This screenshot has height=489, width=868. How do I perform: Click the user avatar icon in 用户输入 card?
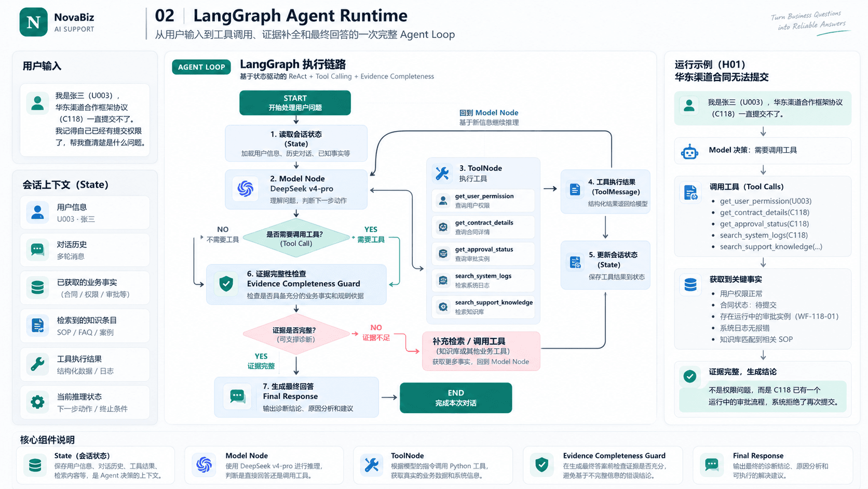click(x=37, y=103)
